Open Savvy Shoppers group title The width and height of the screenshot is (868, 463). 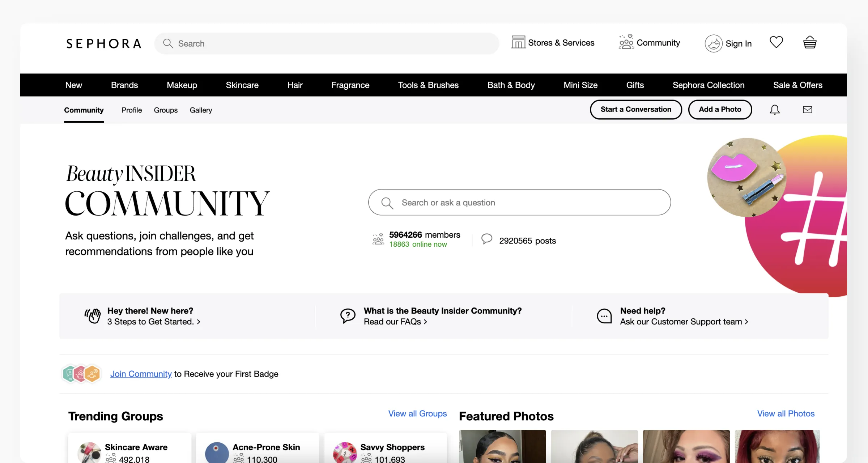392,447
